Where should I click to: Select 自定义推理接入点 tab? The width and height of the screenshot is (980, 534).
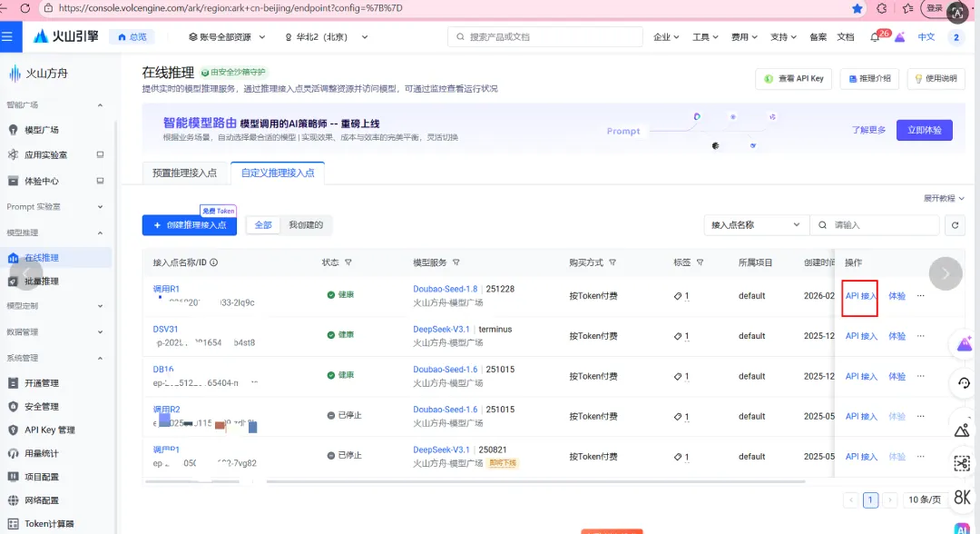(x=279, y=173)
